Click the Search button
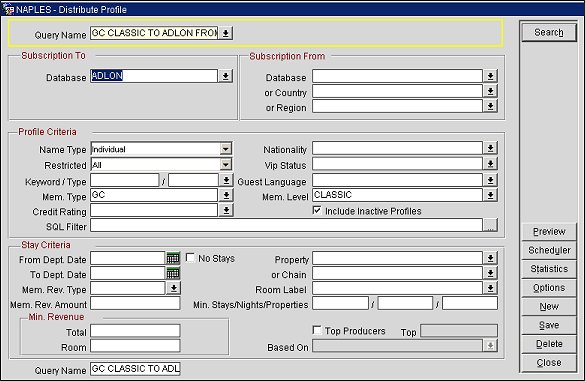 549,32
